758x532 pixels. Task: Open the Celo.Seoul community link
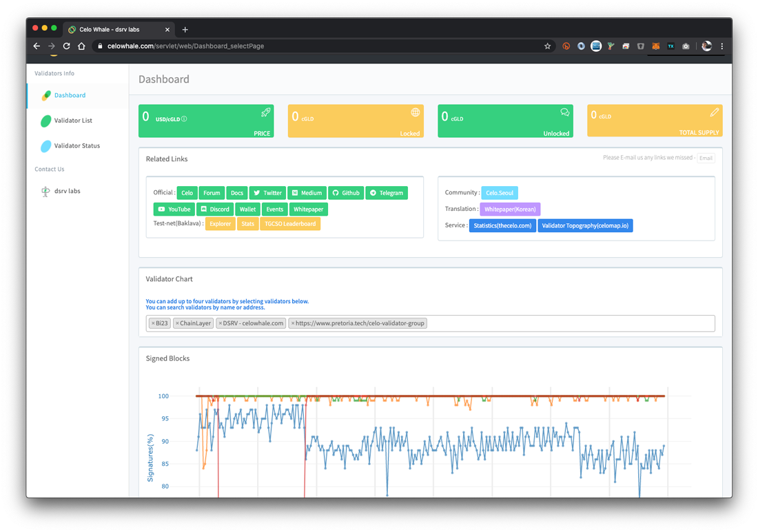500,193
